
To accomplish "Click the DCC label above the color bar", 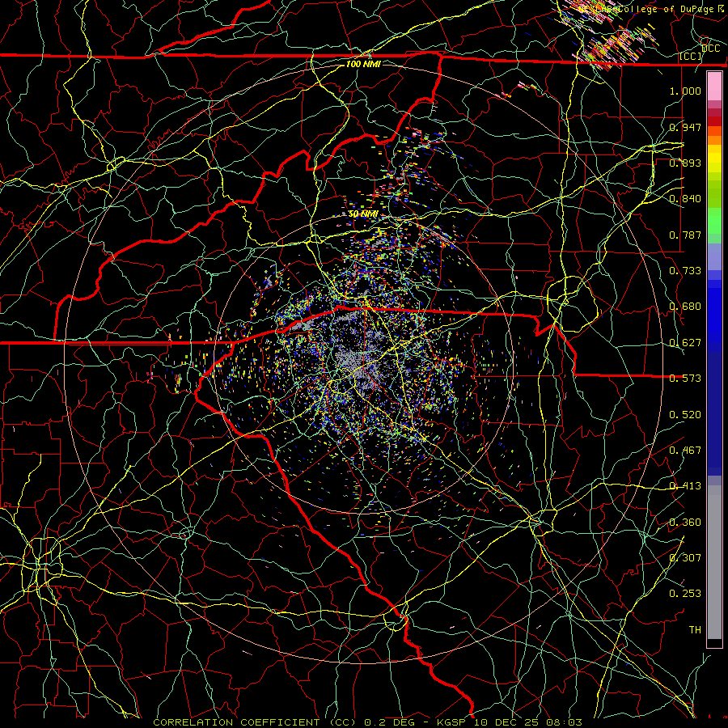I will [x=710, y=49].
